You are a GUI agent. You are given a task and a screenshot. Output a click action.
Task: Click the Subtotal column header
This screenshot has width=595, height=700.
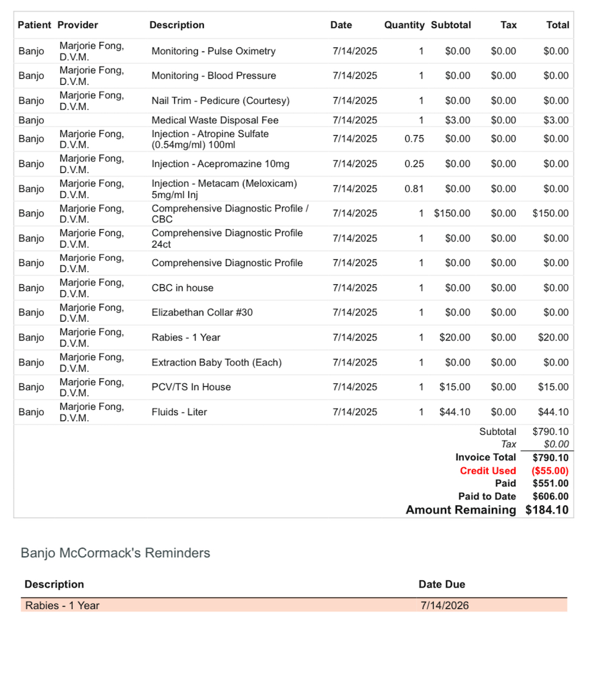click(x=451, y=25)
